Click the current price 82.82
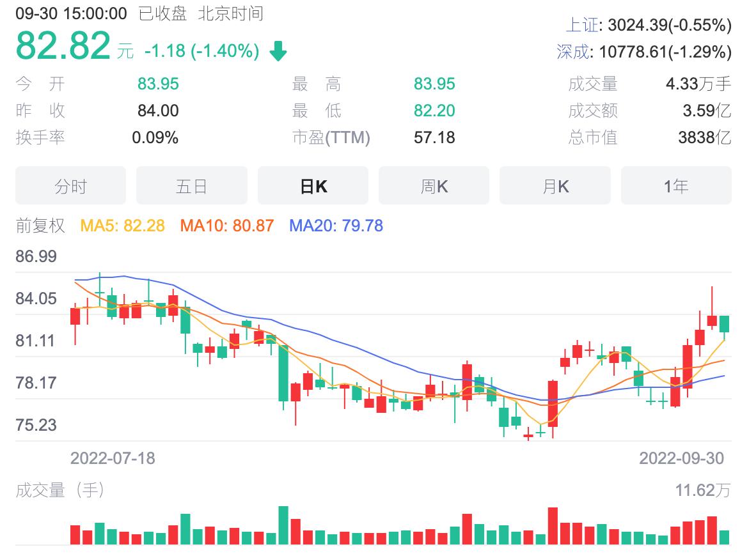This screenshot has width=756, height=556. (x=63, y=45)
